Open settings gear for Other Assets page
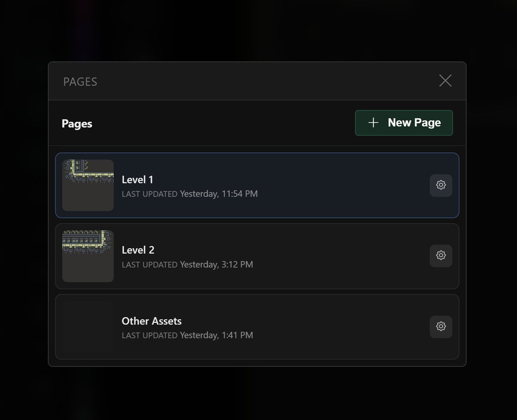517x420 pixels. pos(441,327)
